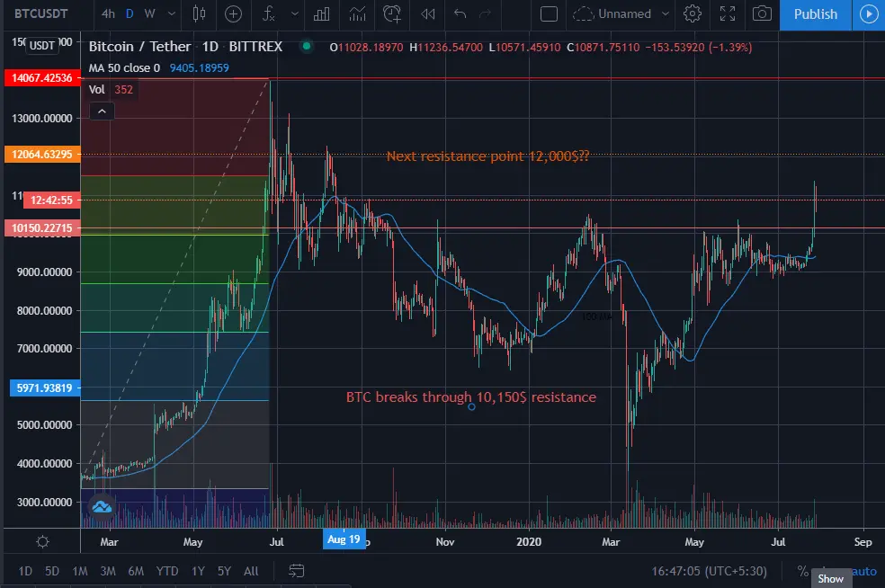Select the W weekly timeframe
The width and height of the screenshot is (885, 588).
click(149, 13)
